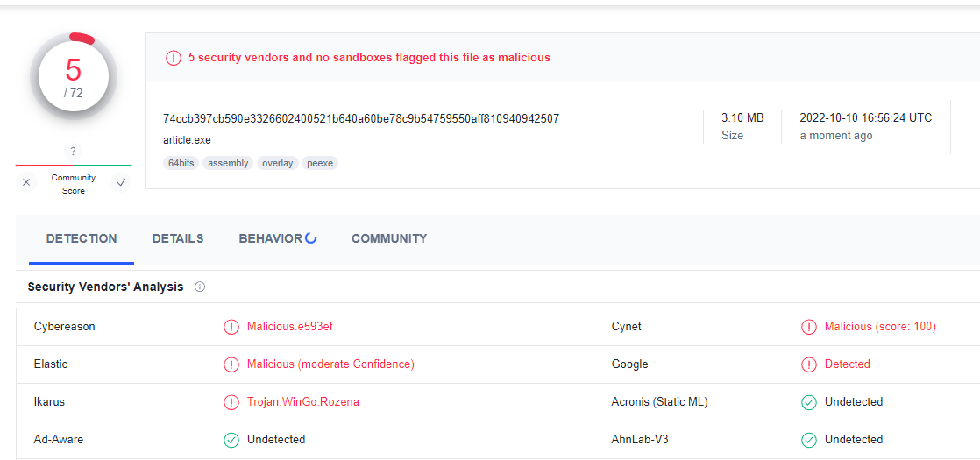Click the AhnLab-V3 vendor name
980x460 pixels.
pos(640,439)
